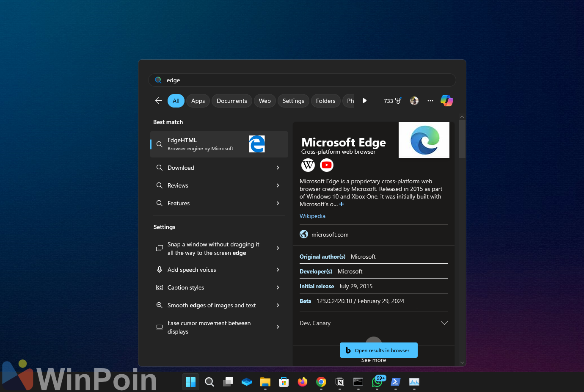
Task: Select the Documents filter tab
Action: point(231,101)
